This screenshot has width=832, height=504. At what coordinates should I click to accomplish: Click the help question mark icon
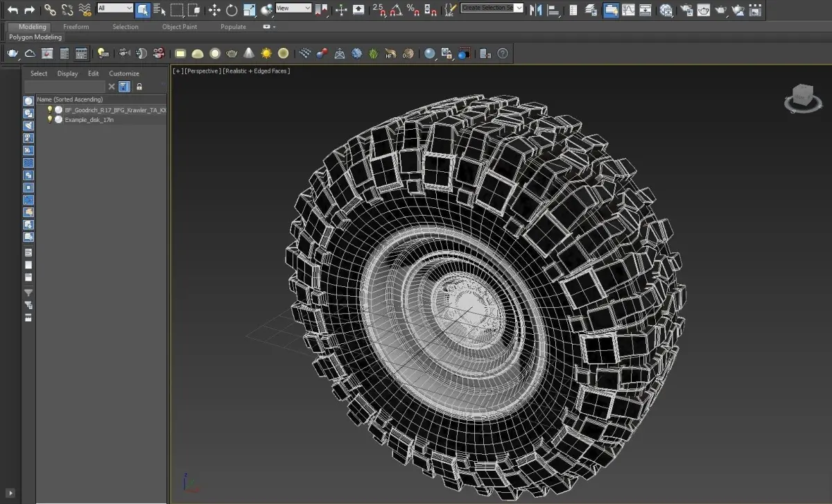click(503, 53)
